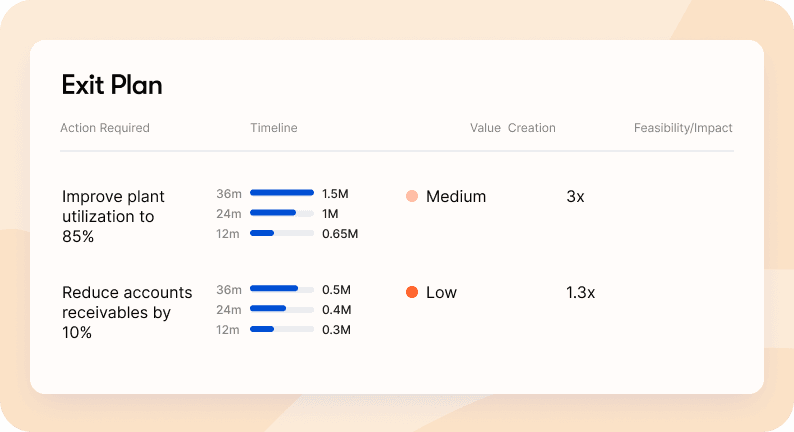Click the 24m 1M progress bar
This screenshot has width=794, height=432.
(x=282, y=213)
